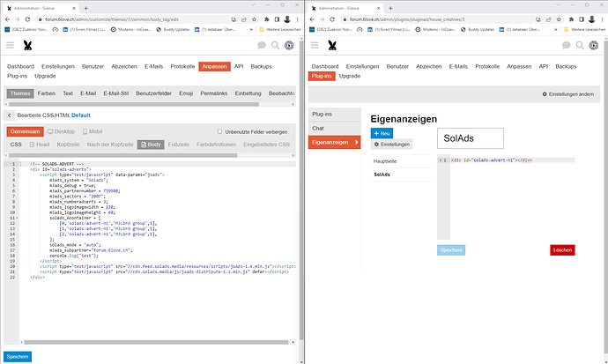Select Body editor tab
The width and height of the screenshot is (608, 364).
[x=151, y=145]
